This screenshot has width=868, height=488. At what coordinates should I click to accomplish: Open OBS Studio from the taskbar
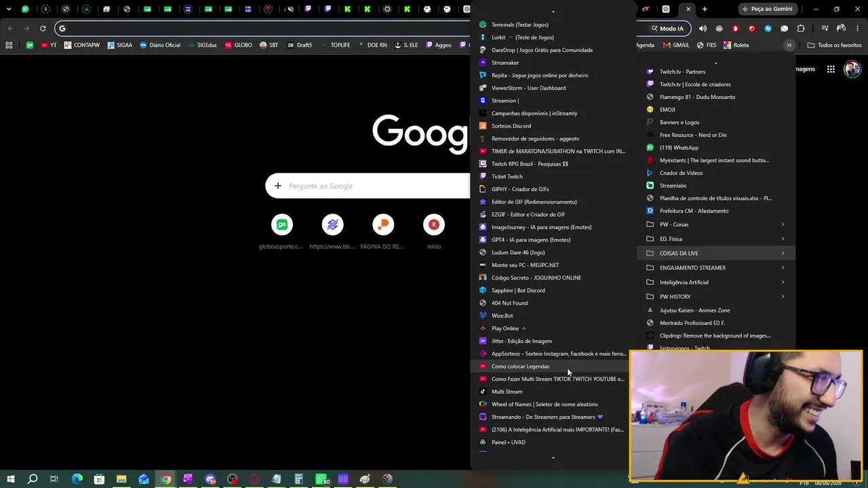pos(233,479)
